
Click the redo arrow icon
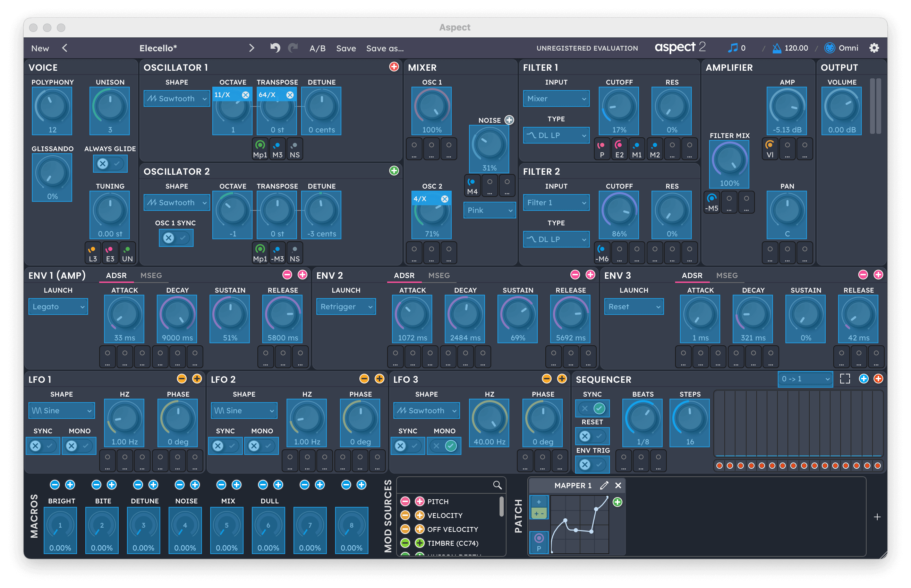293,48
